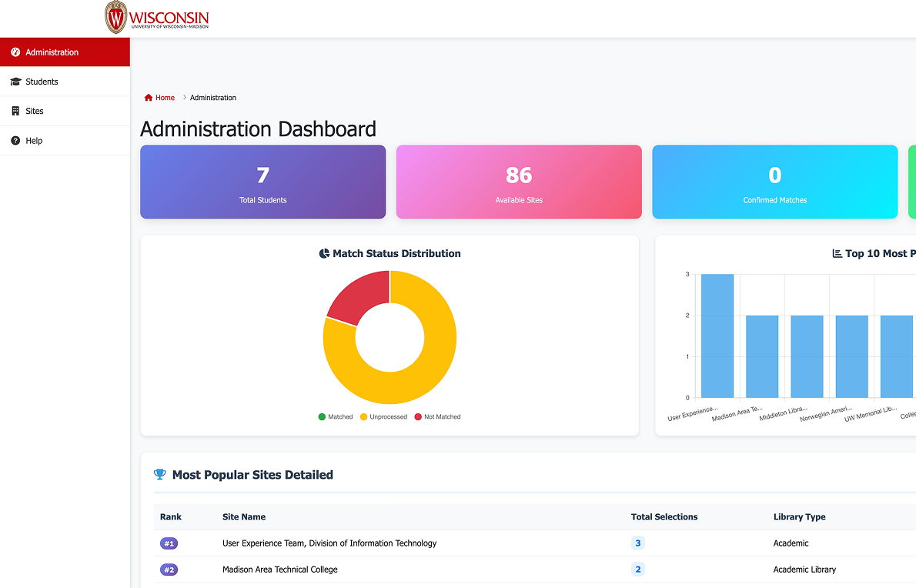Click the Students graduation cap icon
This screenshot has height=588, width=916.
pyautogui.click(x=15, y=82)
